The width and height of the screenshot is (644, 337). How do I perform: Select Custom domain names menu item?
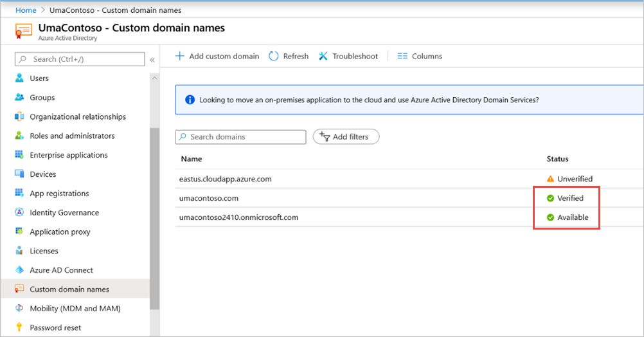click(x=76, y=289)
